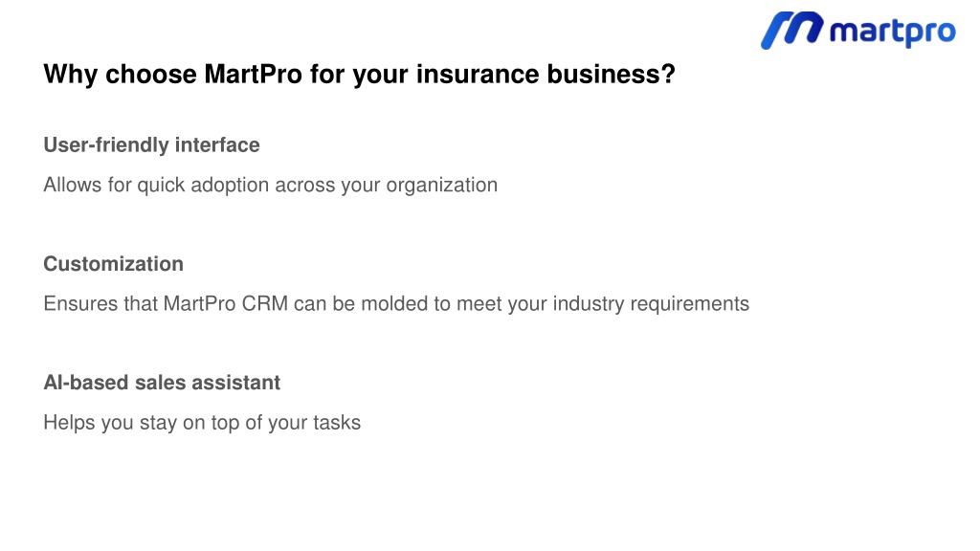Click the "User-friendly interface" heading
The height and width of the screenshot is (551, 980).
coord(151,145)
